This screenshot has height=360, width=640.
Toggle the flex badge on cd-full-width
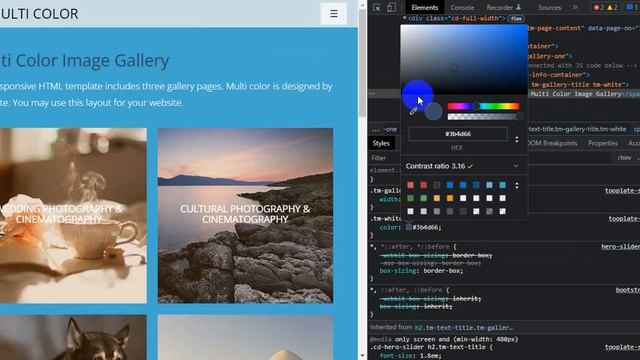pos(516,19)
